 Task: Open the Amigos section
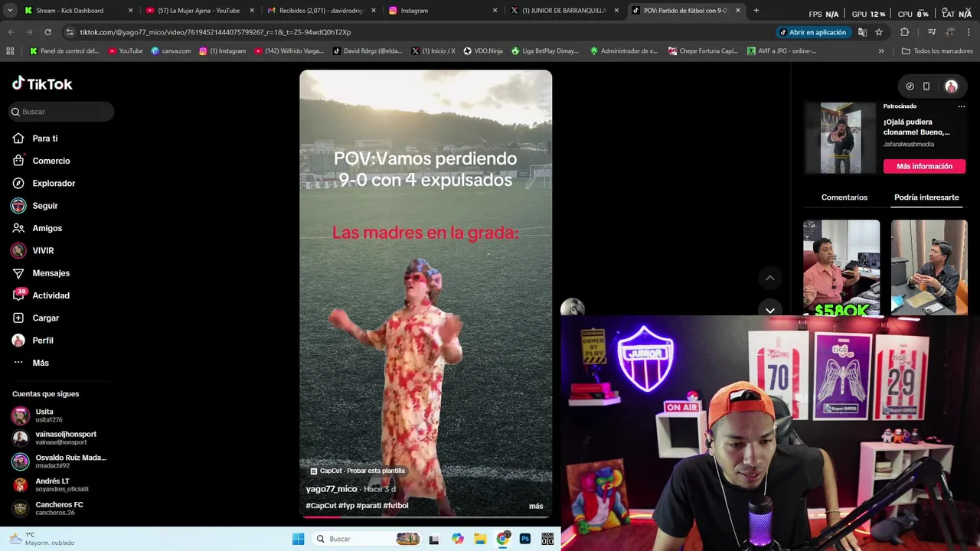tap(47, 228)
